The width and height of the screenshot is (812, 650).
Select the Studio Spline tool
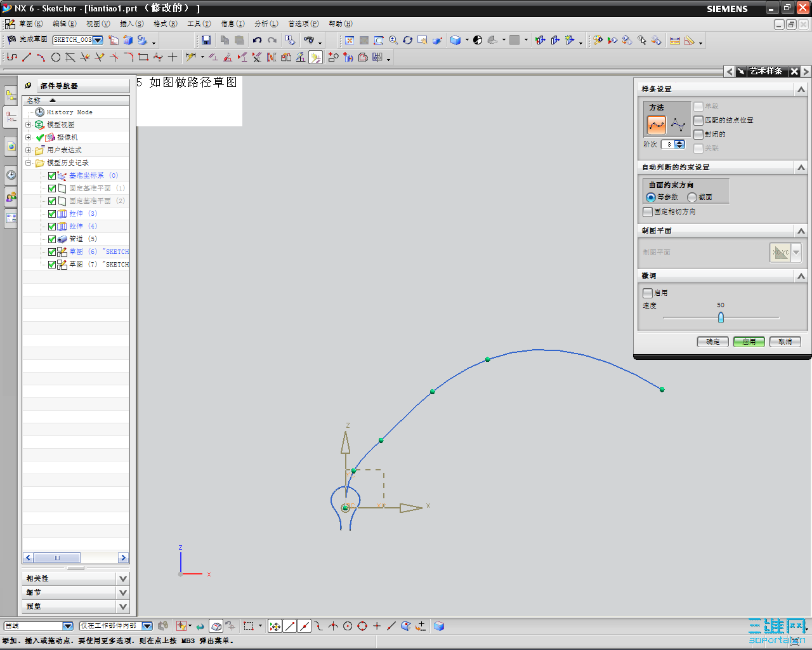click(x=158, y=57)
